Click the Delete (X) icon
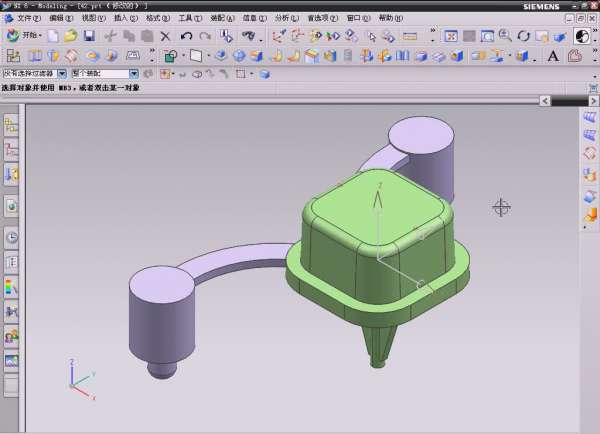The image size is (600, 434). (166, 36)
